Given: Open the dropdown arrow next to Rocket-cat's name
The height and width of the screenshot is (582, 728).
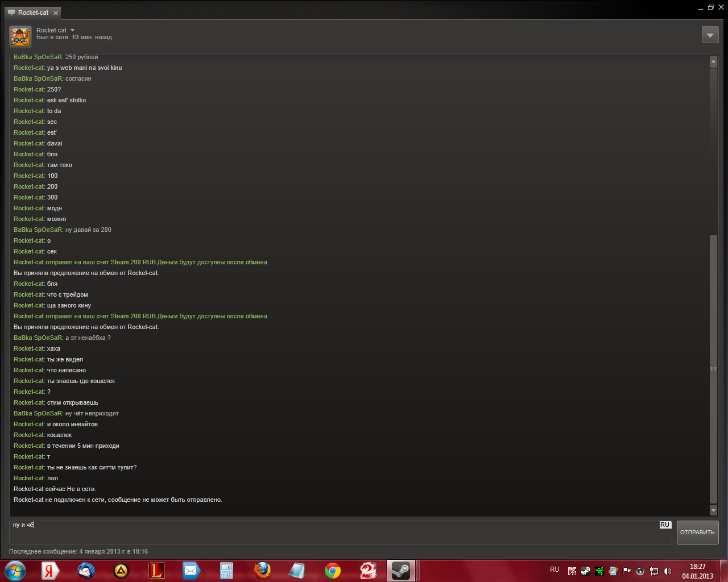Looking at the screenshot, I should click(x=72, y=30).
